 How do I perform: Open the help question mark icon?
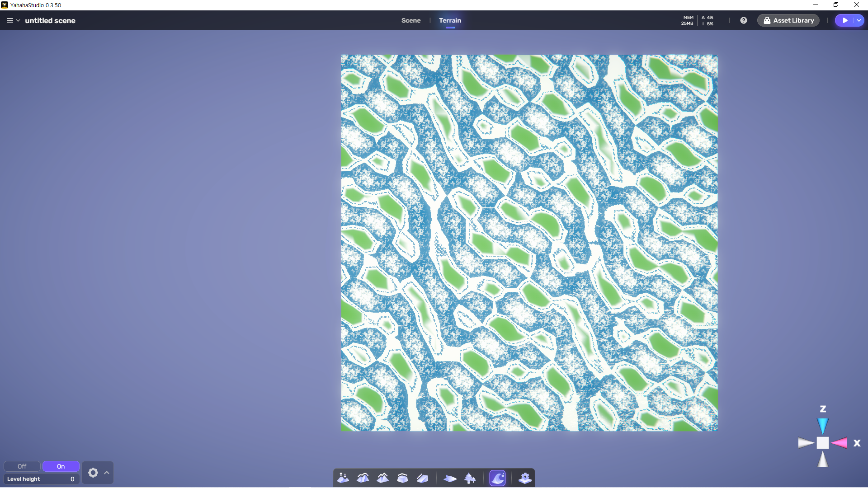coord(743,20)
